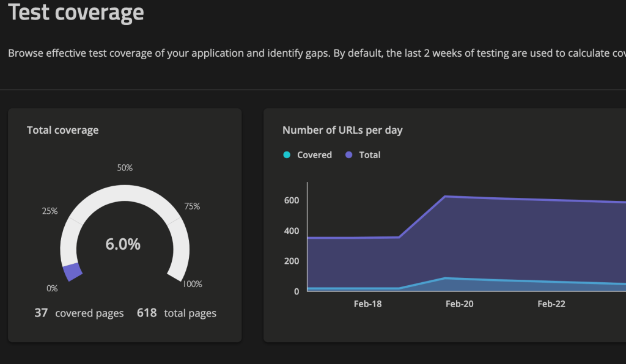Select the 37 covered pages count
The width and height of the screenshot is (626, 364).
click(41, 313)
